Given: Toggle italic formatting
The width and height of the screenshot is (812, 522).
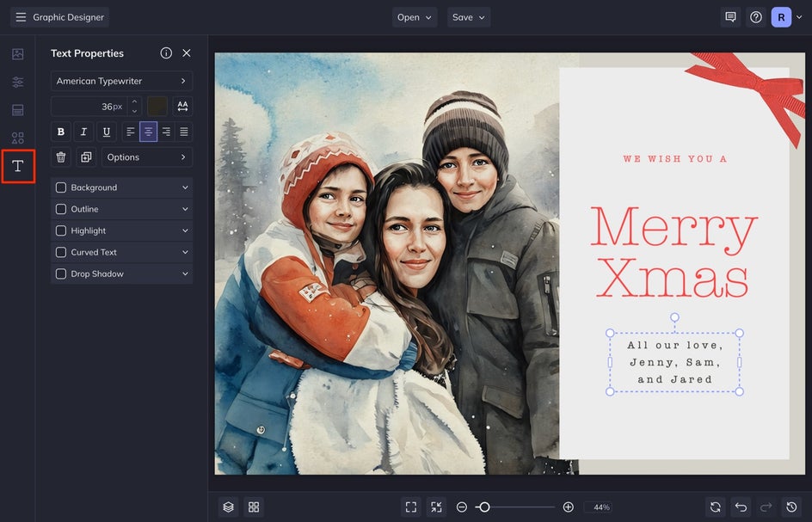Looking at the screenshot, I should [83, 132].
